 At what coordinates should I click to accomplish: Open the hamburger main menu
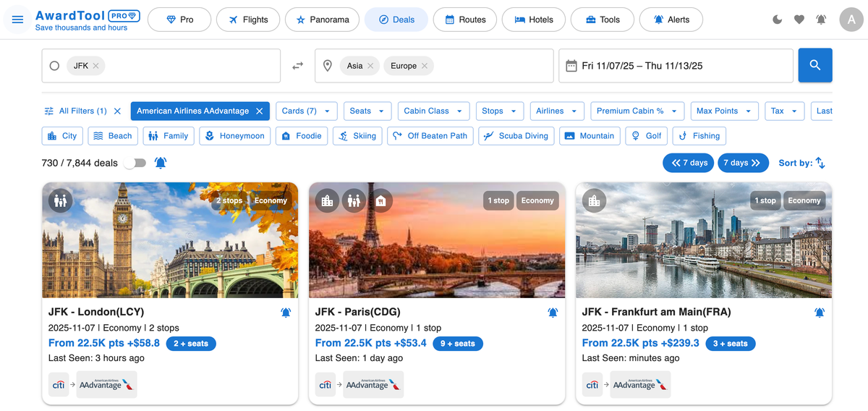pyautogui.click(x=18, y=20)
